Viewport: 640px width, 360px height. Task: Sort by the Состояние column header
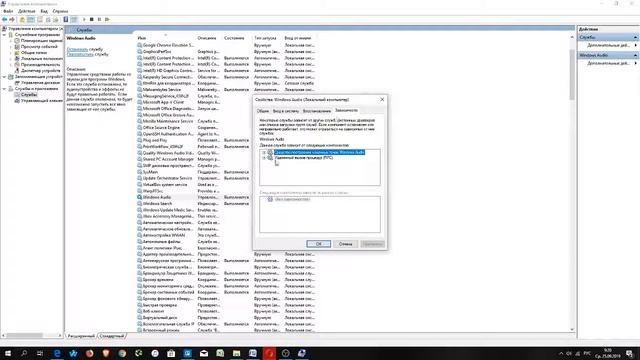tap(236, 38)
